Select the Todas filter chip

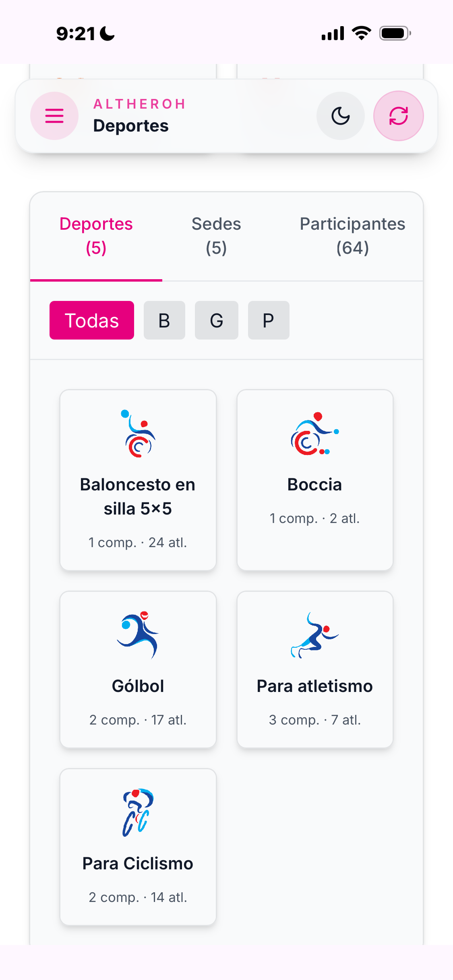(x=92, y=320)
